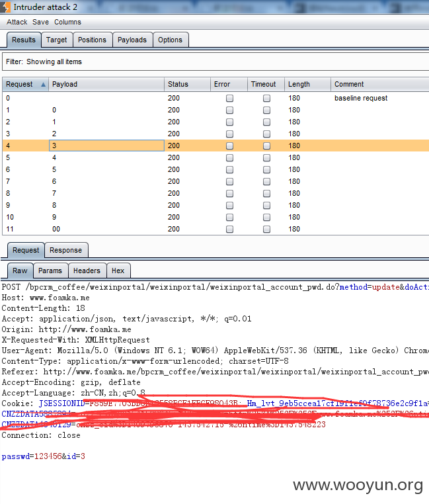Toggle Timeout checkbox for request 6
The image size is (429, 504).
[266, 170]
